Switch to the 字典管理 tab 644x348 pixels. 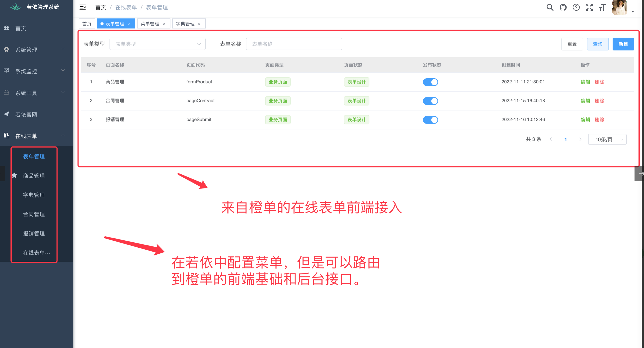click(185, 24)
